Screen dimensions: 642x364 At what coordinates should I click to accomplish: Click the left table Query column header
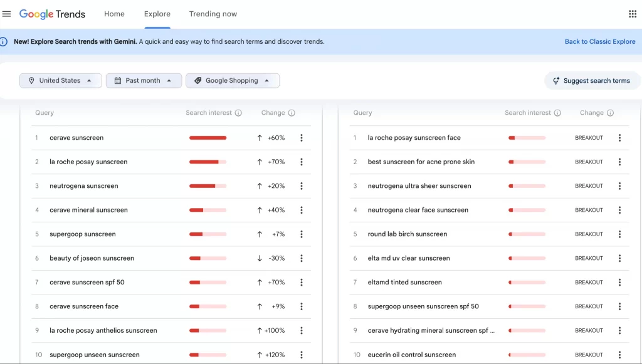point(45,113)
